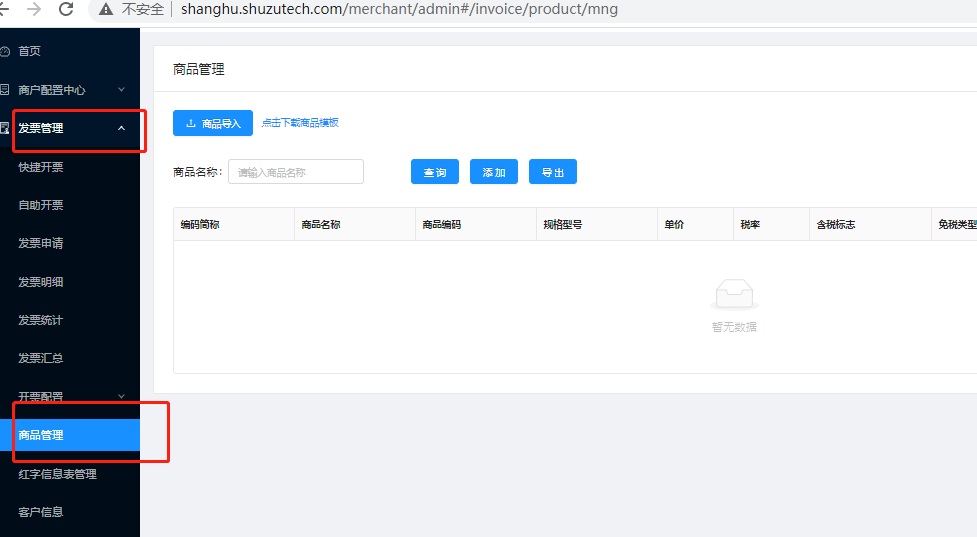This screenshot has height=537, width=977.
Task: Open 开票配置 submenu label
Action: tap(41, 396)
